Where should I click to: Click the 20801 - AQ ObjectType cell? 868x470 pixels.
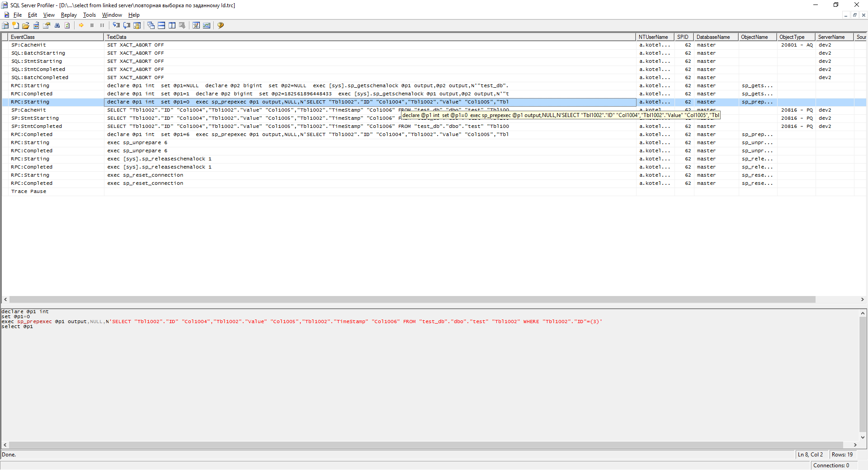point(797,45)
